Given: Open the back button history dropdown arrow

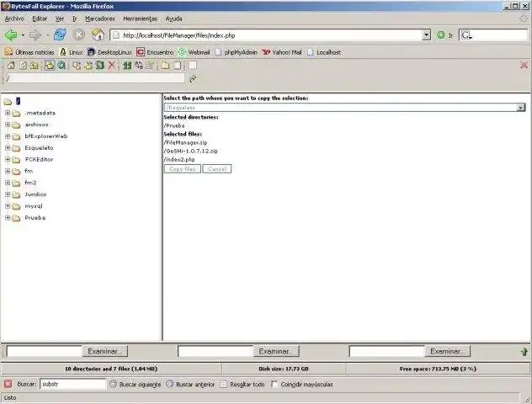Looking at the screenshot, I should pos(23,35).
